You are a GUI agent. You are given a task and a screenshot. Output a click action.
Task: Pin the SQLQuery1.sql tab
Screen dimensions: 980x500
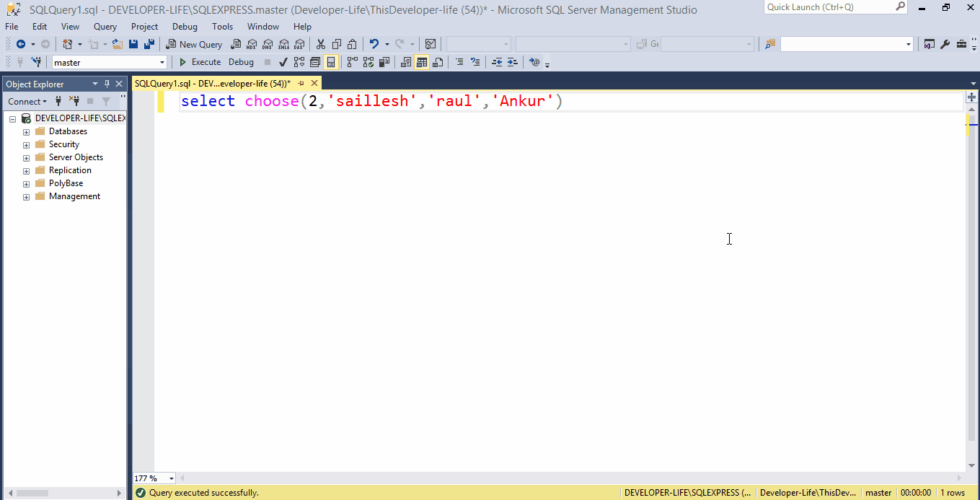(301, 84)
